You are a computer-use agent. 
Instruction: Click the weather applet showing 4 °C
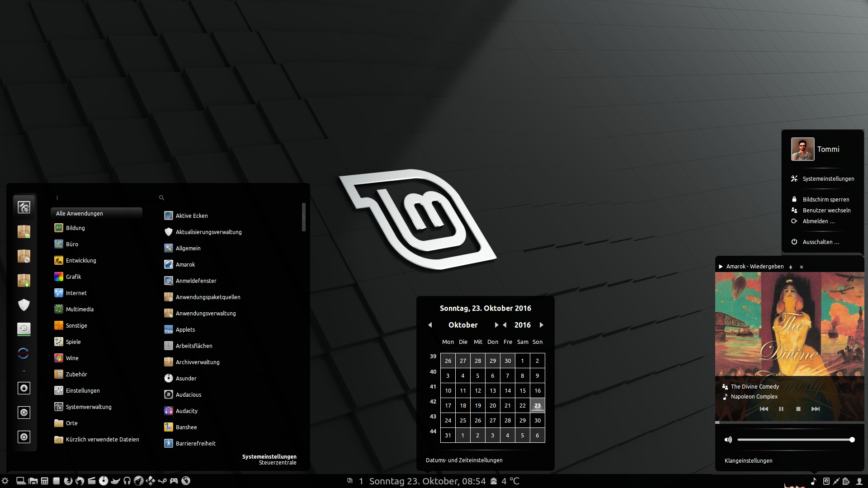pyautogui.click(x=505, y=481)
